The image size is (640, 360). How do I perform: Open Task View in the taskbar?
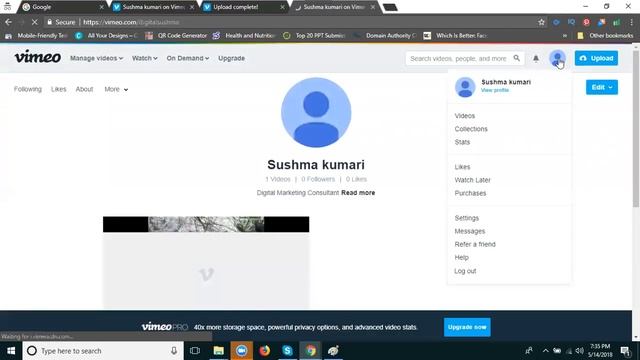[195, 351]
